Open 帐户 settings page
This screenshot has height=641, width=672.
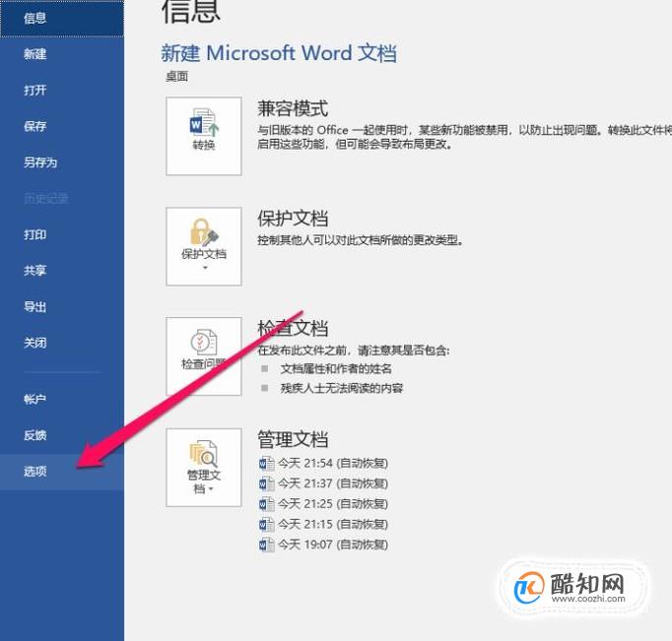point(62,399)
